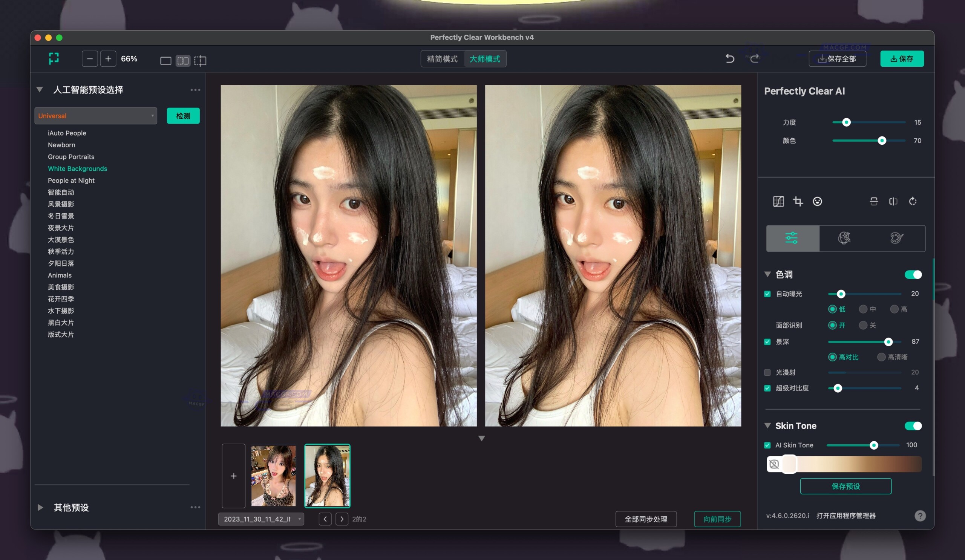Open the curves/histogram panel icon
Viewport: 965px width, 560px height.
pyautogui.click(x=778, y=201)
